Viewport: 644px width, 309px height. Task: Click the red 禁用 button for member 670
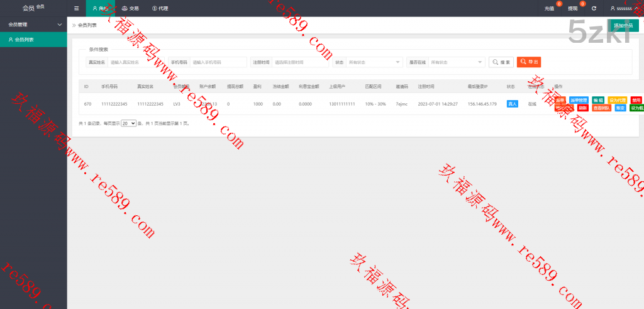[636, 100]
